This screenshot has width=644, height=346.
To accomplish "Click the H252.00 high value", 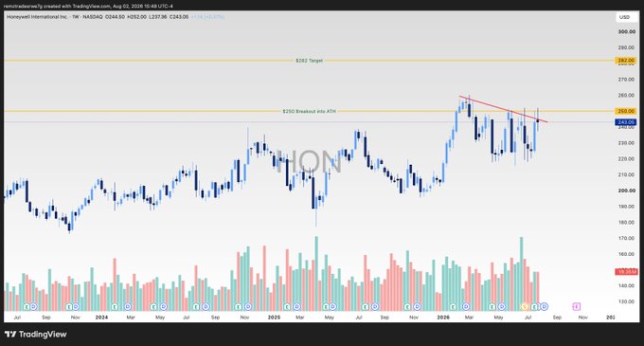I will tap(136, 17).
